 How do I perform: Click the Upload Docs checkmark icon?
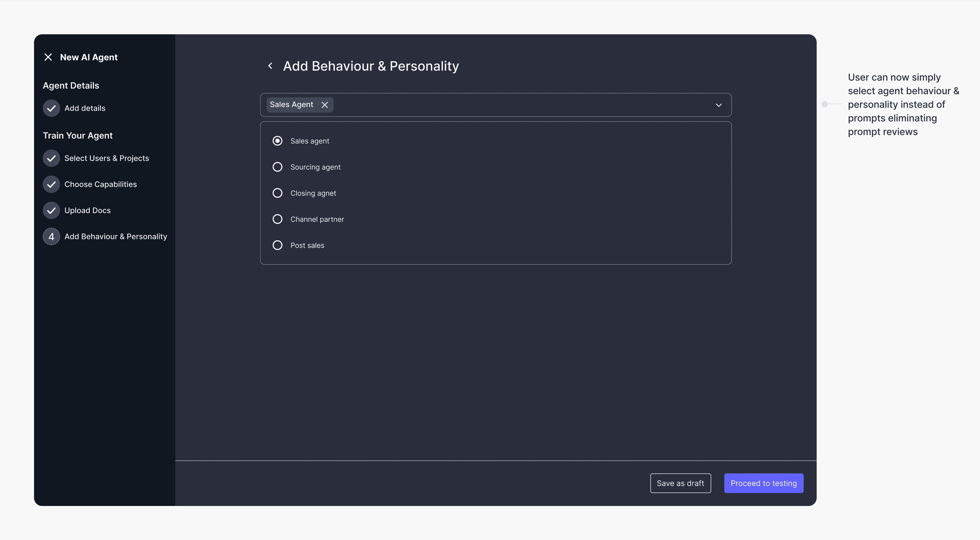[51, 211]
